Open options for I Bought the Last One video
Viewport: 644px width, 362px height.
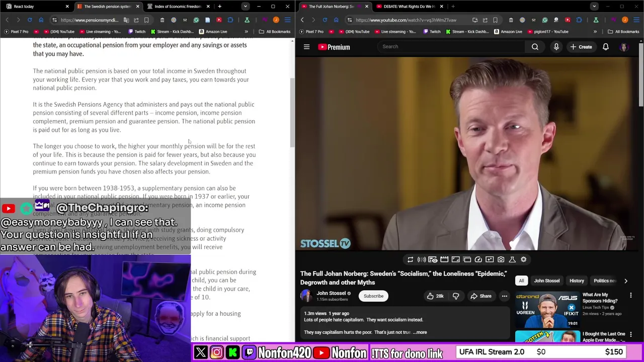[x=630, y=335]
